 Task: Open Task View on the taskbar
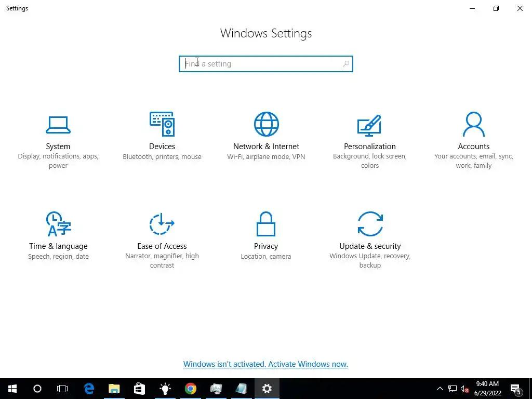pyautogui.click(x=62, y=389)
